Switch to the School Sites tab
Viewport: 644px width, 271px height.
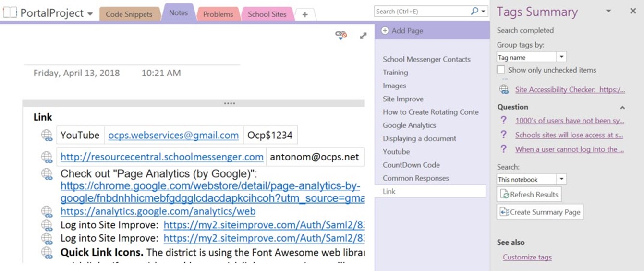pyautogui.click(x=267, y=14)
